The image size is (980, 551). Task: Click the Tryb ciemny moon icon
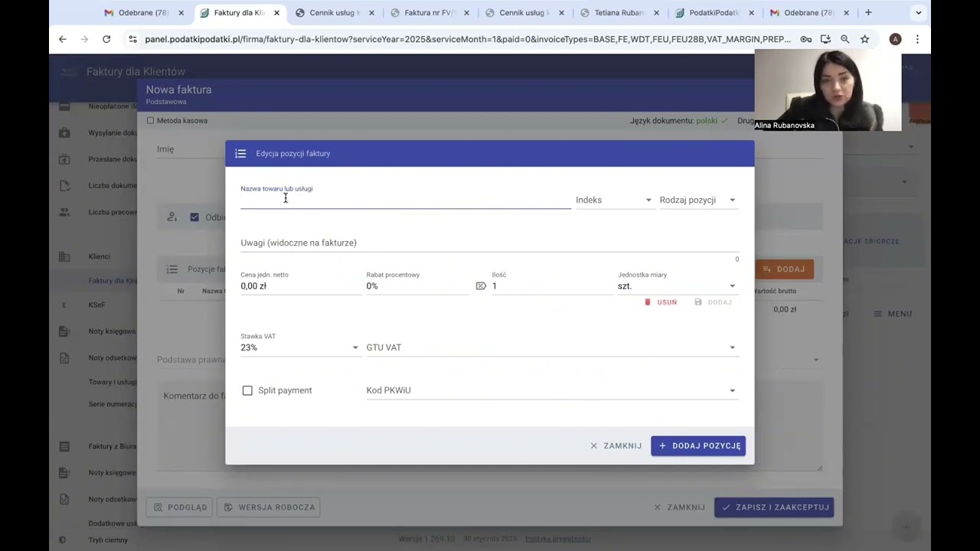pyautogui.click(x=63, y=540)
